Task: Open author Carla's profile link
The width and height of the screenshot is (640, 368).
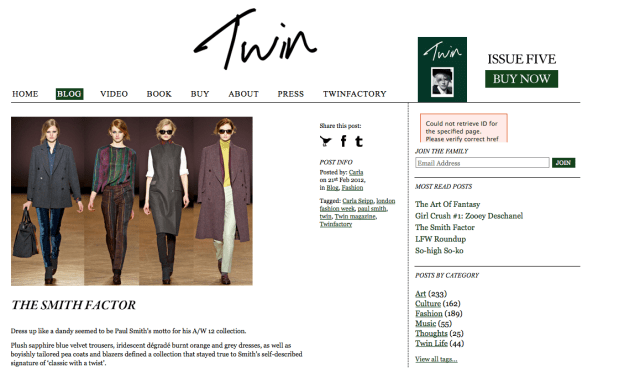Action: (356, 172)
